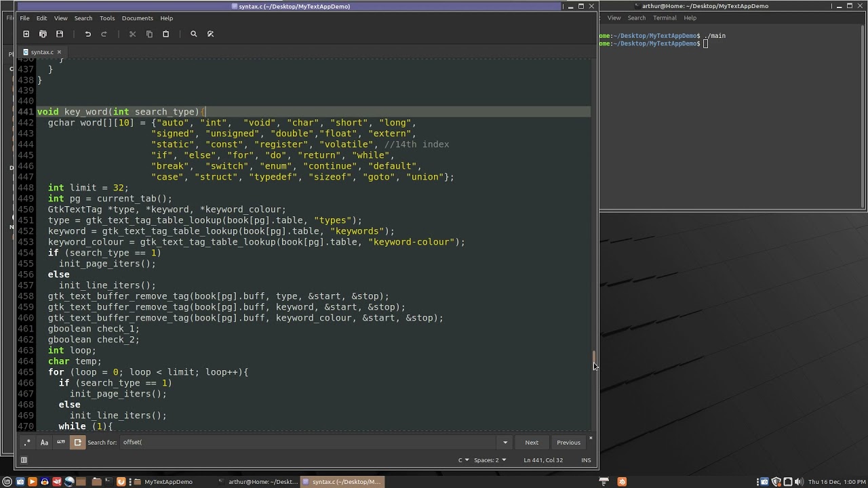Viewport: 868px width, 488px height.
Task: Click the clock showing Thu 16 Dec
Action: coord(837,482)
